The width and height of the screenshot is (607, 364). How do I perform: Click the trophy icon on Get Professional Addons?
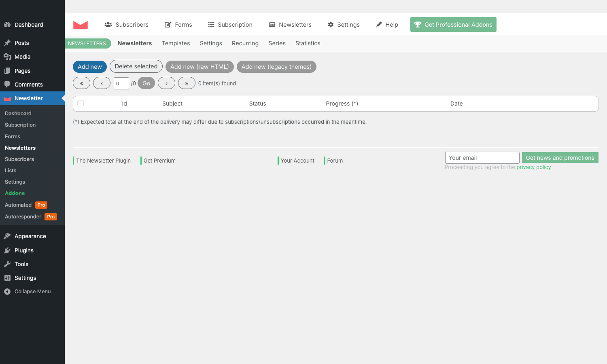(418, 25)
